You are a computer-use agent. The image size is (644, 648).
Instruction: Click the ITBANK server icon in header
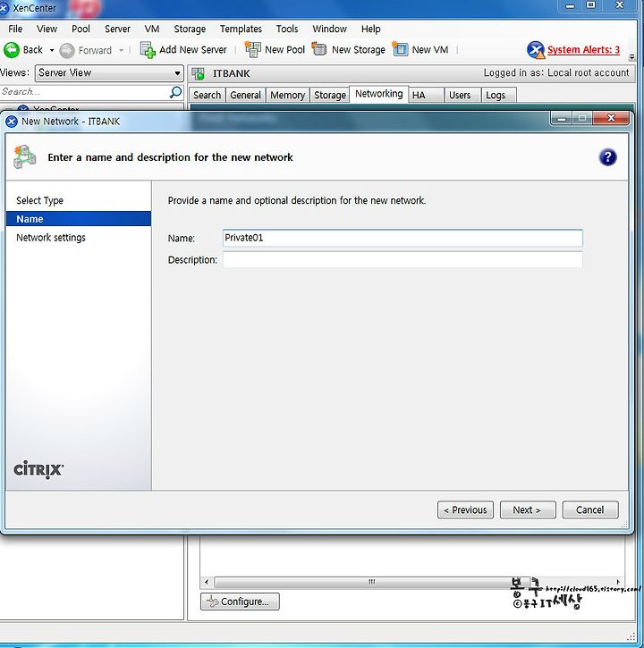pyautogui.click(x=199, y=73)
